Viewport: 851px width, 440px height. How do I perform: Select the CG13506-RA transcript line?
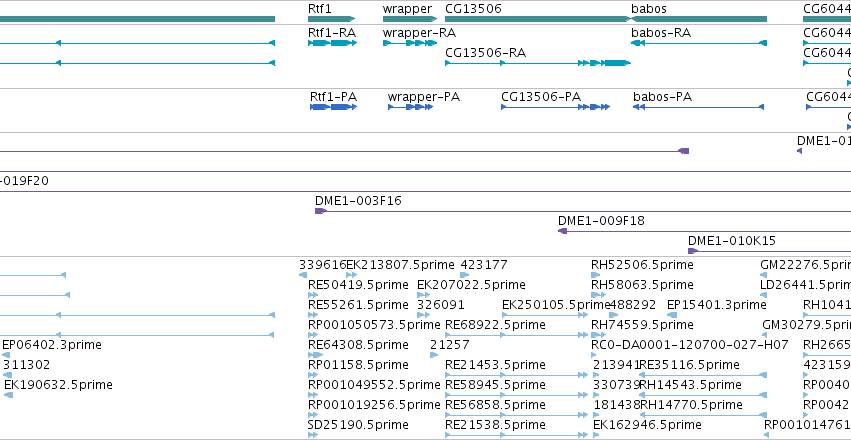(x=538, y=63)
